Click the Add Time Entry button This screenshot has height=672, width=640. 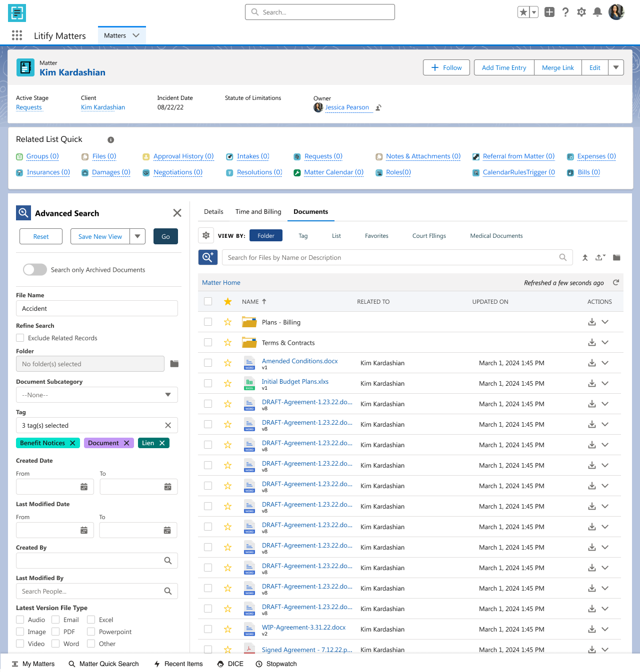504,67
